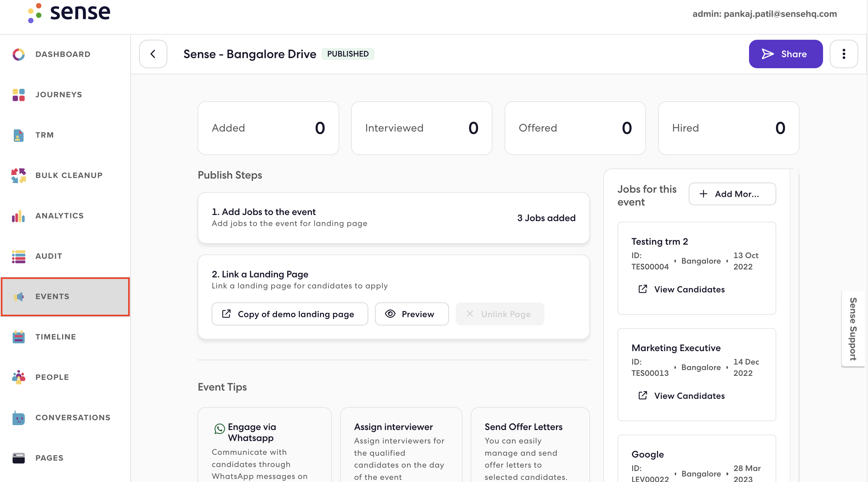Open the Assign interviewer tip card

point(401,445)
